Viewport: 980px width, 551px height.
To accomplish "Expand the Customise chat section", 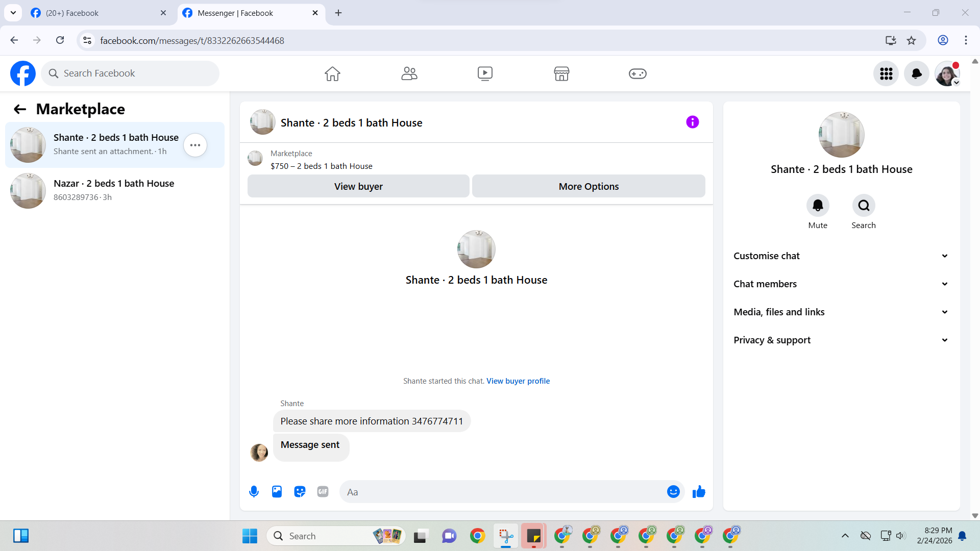I will [x=841, y=256].
